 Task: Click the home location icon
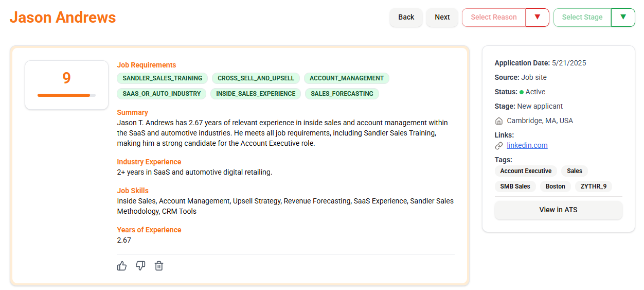[498, 121]
